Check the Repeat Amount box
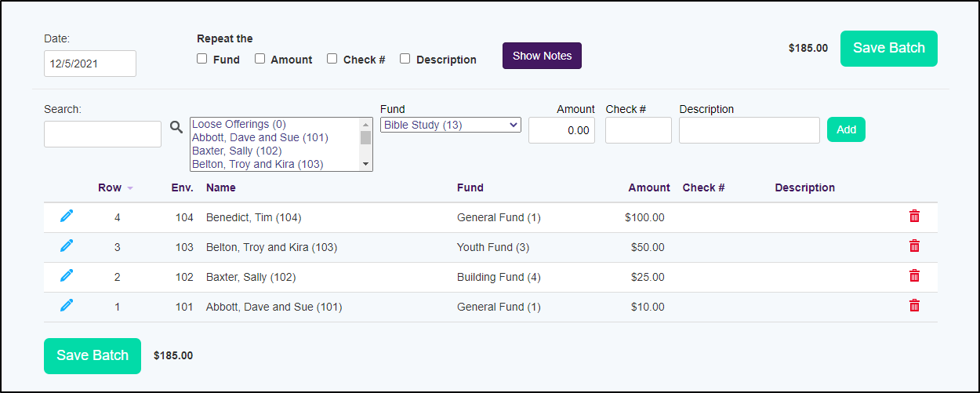Image resolution: width=980 pixels, height=393 pixels. [260, 59]
